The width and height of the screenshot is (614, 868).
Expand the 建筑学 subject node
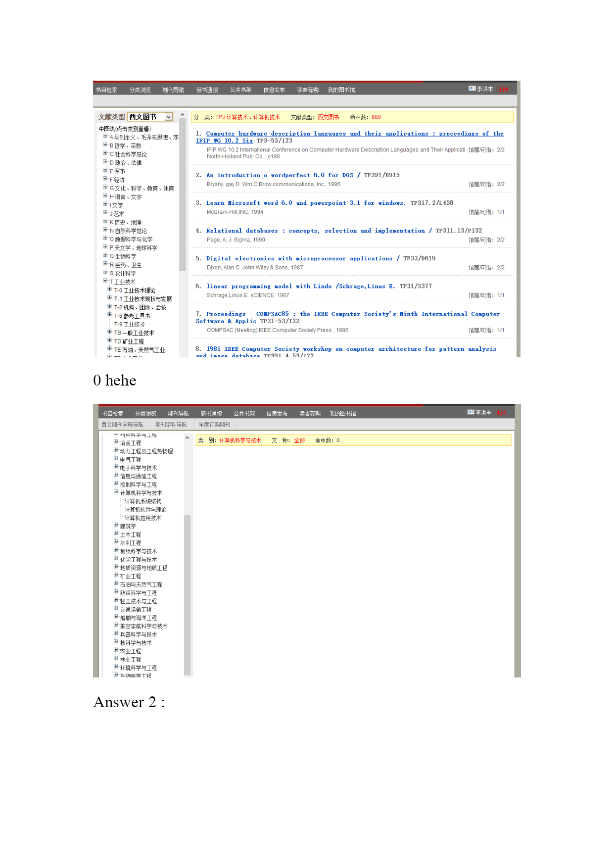point(116,525)
